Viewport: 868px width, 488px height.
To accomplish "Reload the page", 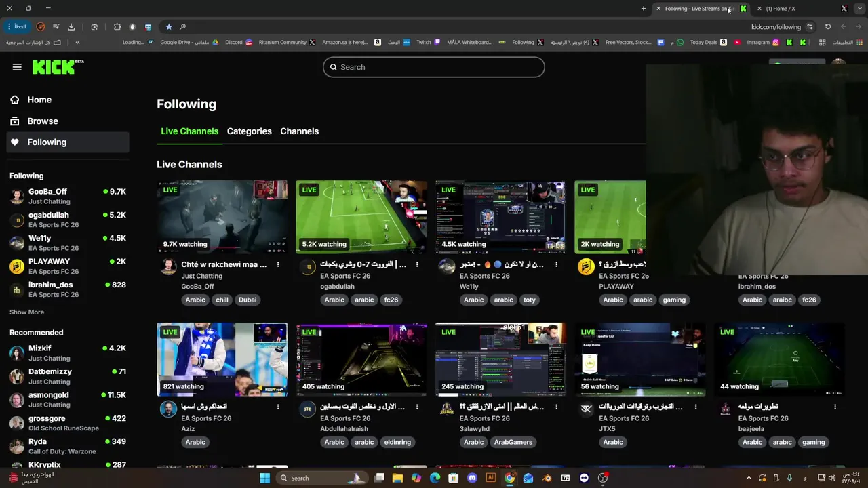I will point(828,26).
